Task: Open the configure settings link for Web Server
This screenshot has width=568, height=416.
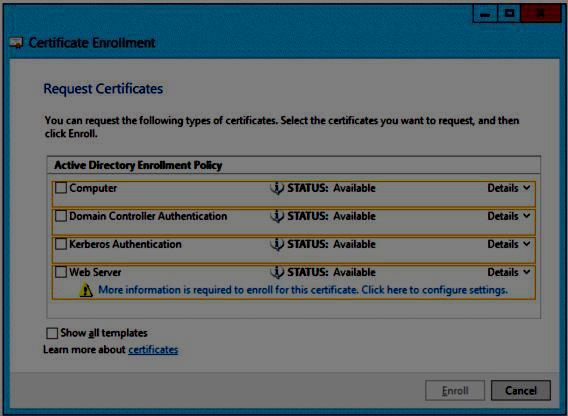Action: (303, 290)
